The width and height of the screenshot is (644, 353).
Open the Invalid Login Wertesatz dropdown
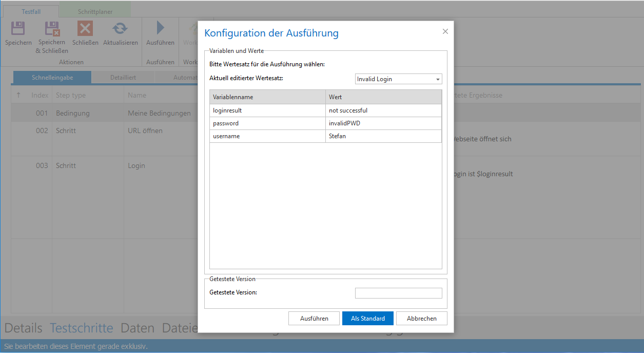pos(398,79)
